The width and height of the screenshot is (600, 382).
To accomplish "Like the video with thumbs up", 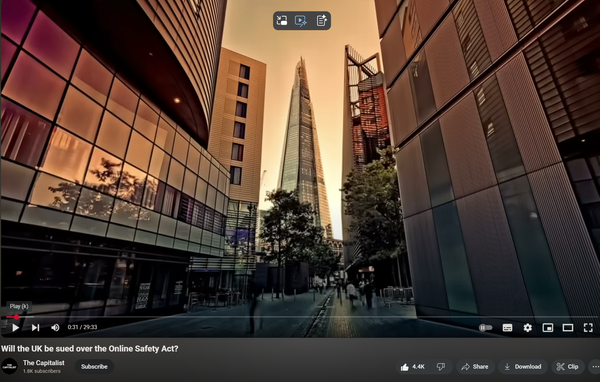I will pos(412,367).
